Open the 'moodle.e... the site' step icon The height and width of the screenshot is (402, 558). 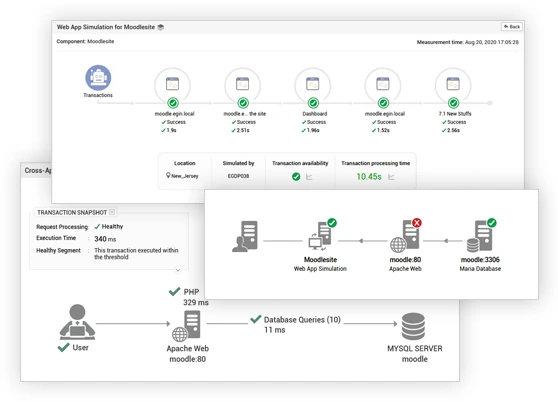(x=243, y=84)
